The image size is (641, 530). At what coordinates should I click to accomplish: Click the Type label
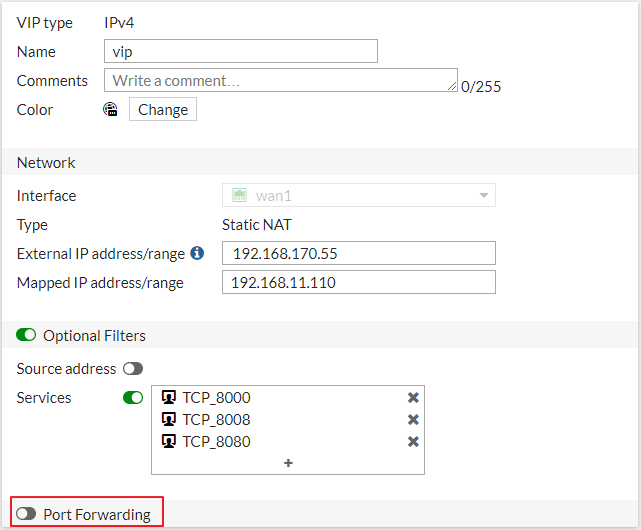pyautogui.click(x=32, y=225)
